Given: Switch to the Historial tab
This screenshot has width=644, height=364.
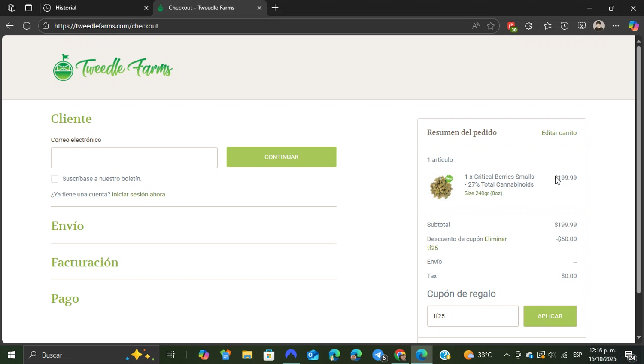Looking at the screenshot, I should [x=96, y=8].
